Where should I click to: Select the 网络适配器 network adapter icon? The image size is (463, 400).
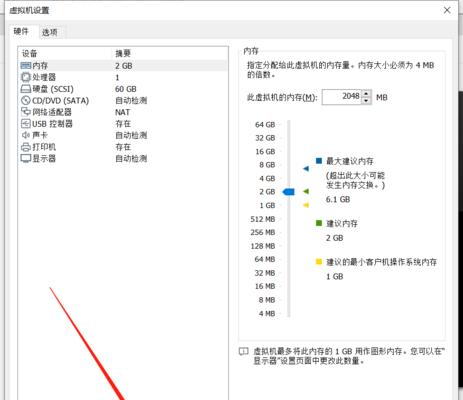pos(26,112)
